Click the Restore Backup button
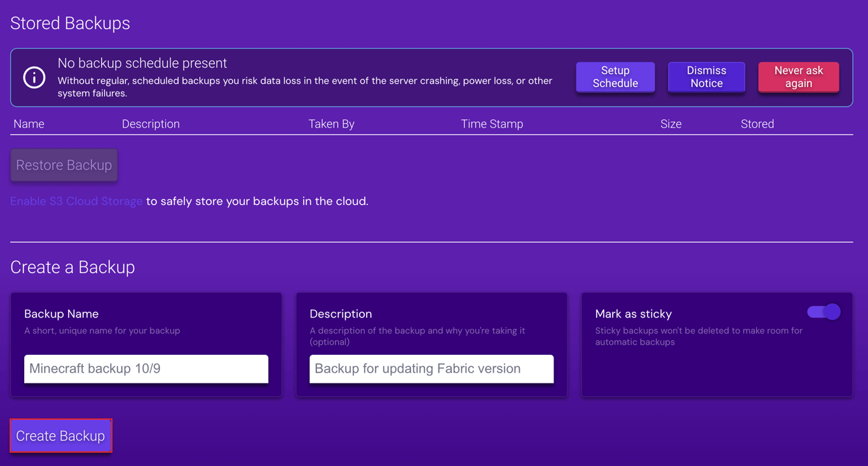 pos(64,164)
